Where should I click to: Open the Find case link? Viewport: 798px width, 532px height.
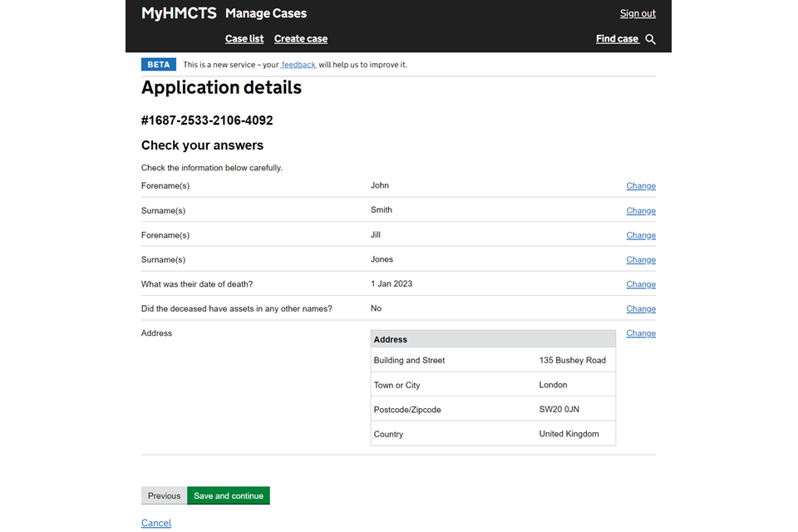[x=617, y=39]
